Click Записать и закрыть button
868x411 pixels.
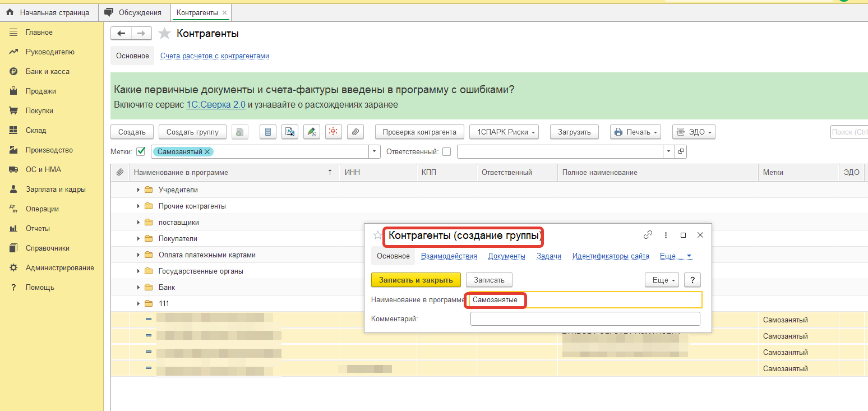click(x=415, y=280)
